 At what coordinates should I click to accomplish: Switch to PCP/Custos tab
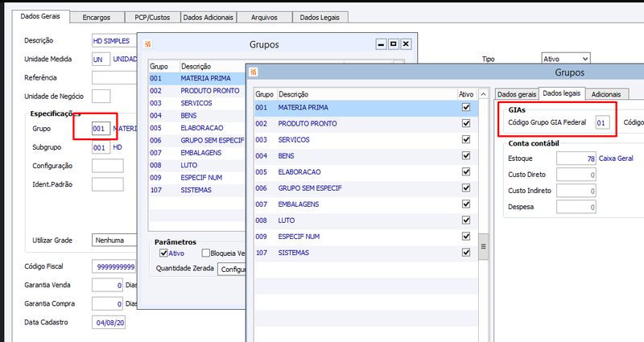(x=152, y=17)
